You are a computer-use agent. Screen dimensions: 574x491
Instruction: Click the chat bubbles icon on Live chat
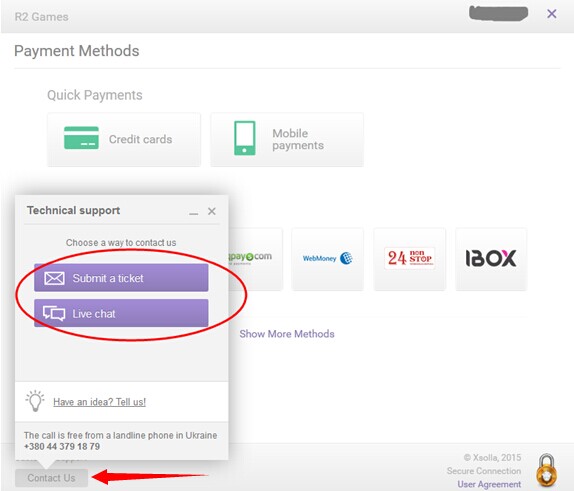point(54,313)
